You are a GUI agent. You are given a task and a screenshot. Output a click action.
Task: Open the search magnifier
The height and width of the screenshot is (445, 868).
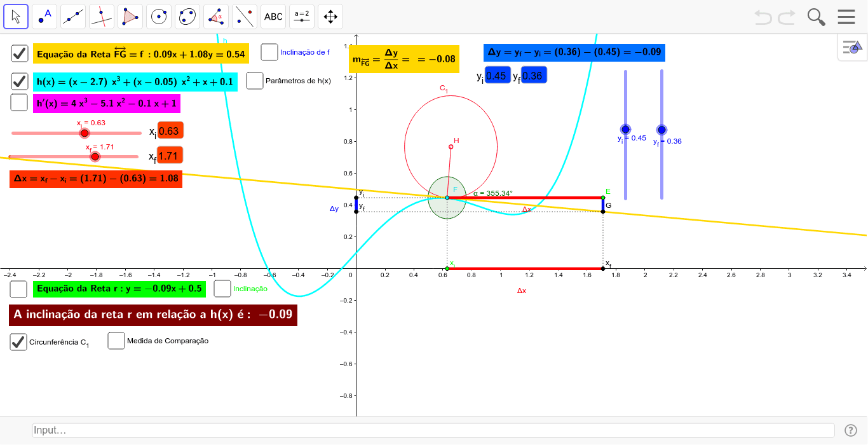816,17
